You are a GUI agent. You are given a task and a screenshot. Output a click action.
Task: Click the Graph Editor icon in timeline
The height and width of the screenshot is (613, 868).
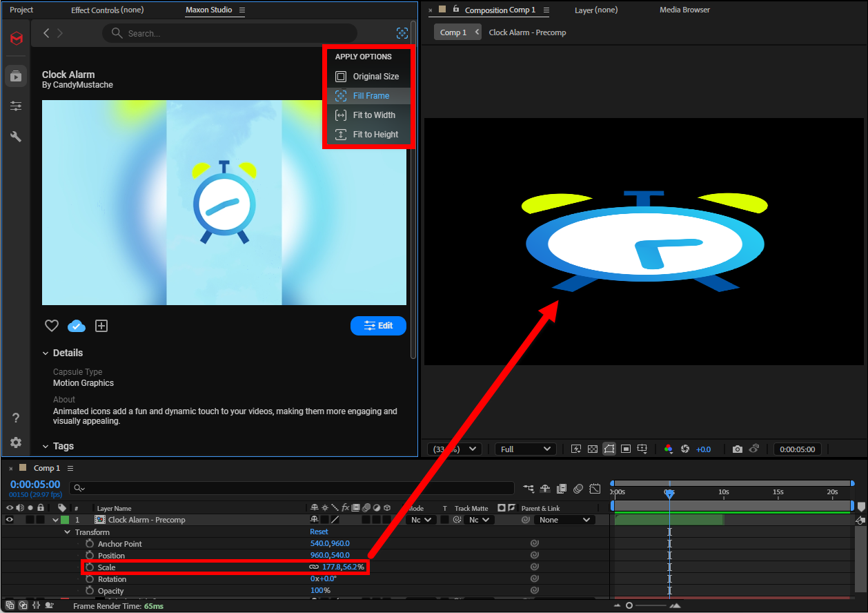[x=595, y=489]
